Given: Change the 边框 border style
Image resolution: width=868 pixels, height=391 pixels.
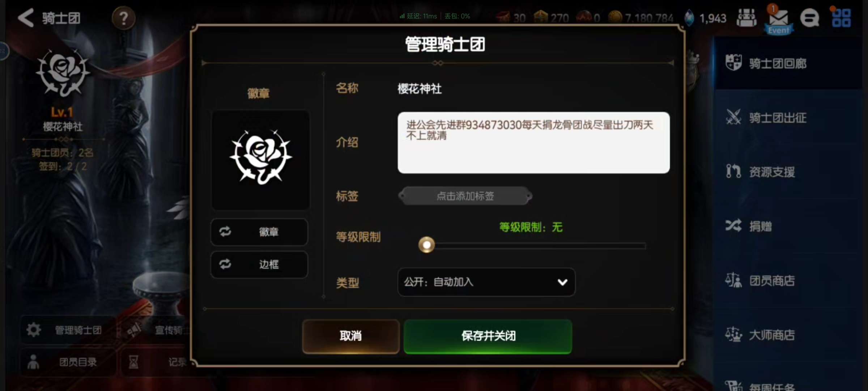Looking at the screenshot, I should [259, 264].
